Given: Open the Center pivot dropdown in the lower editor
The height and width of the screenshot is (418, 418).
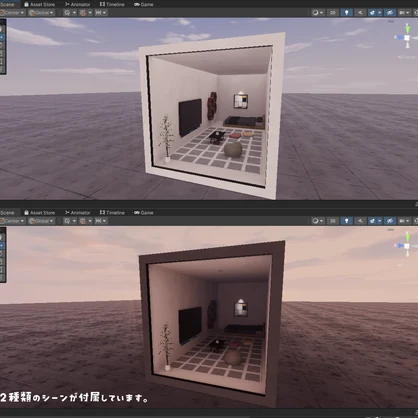Looking at the screenshot, I should point(12,221).
